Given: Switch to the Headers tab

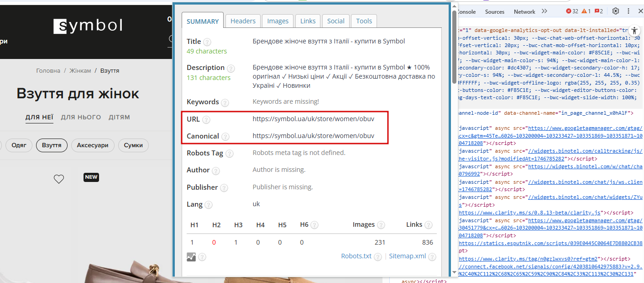Looking at the screenshot, I should (243, 21).
